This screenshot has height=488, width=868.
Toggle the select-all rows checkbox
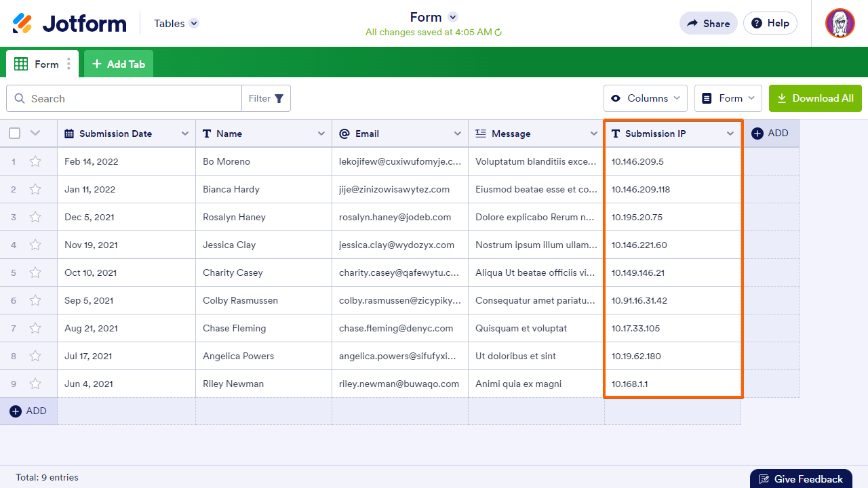pyautogui.click(x=14, y=134)
